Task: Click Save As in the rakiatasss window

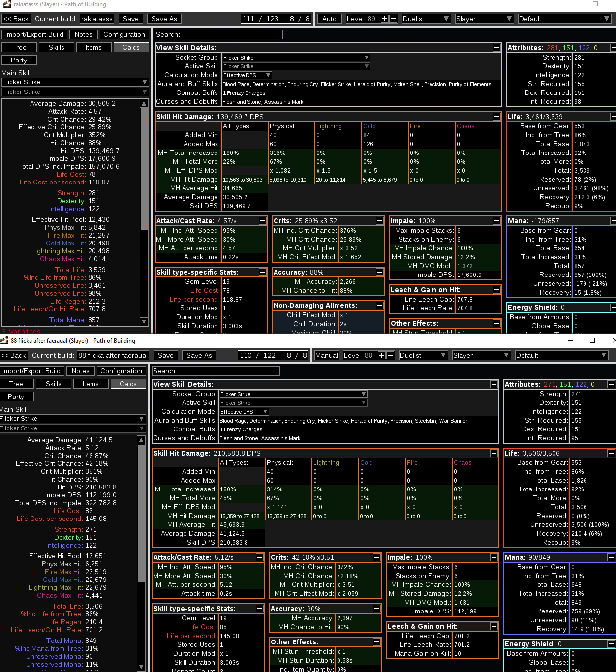Action: click(164, 19)
